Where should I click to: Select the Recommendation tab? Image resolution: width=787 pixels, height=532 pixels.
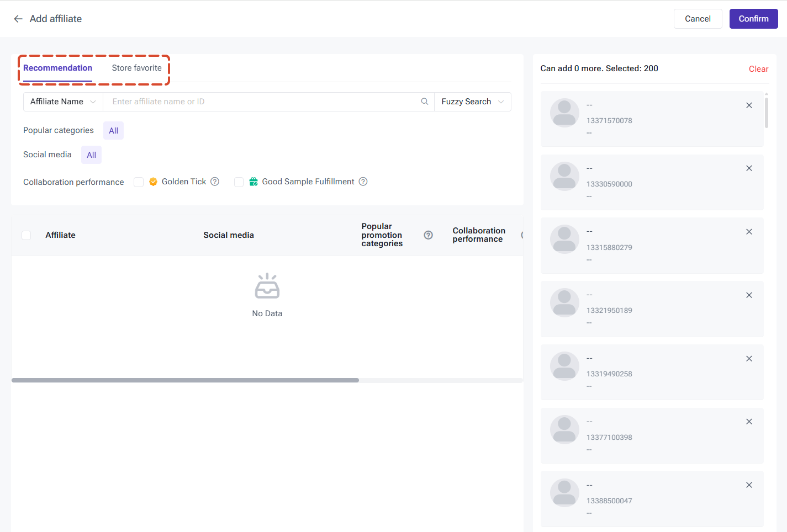click(57, 68)
